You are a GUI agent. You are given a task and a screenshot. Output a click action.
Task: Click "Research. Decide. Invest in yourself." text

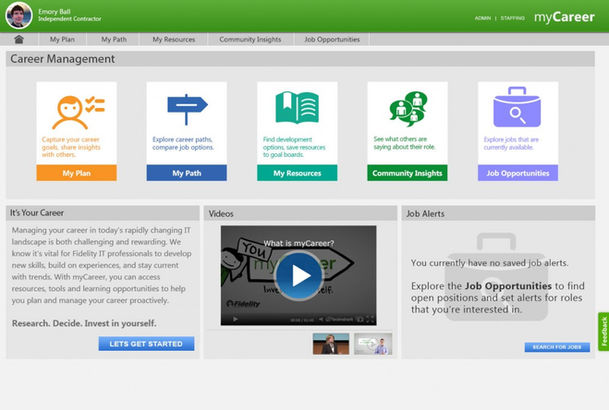pos(84,323)
